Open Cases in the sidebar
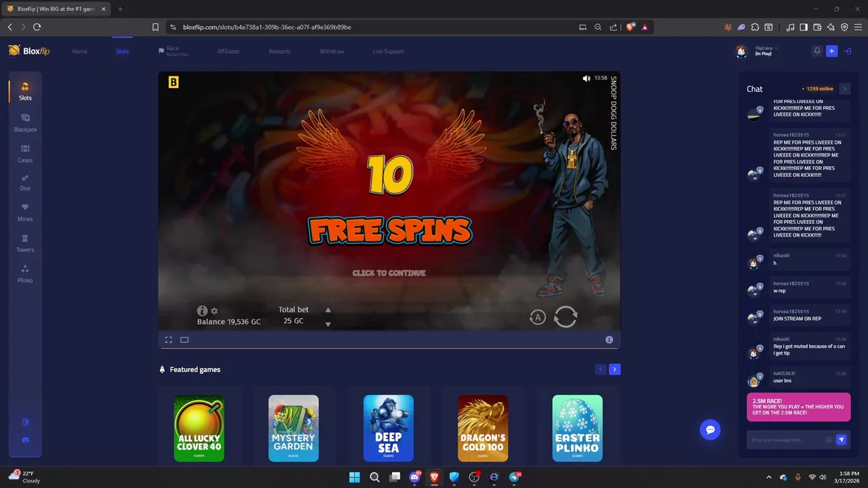This screenshot has height=488, width=868. [x=25, y=154]
